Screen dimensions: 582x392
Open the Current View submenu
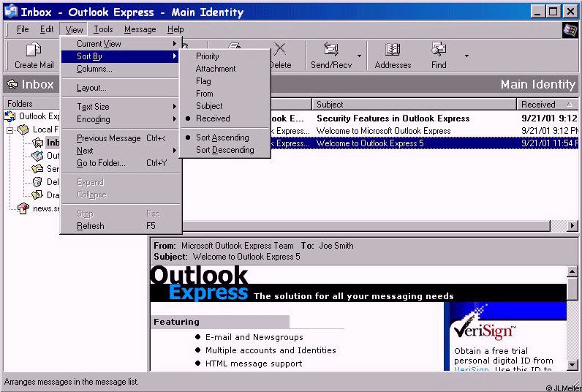coord(121,44)
